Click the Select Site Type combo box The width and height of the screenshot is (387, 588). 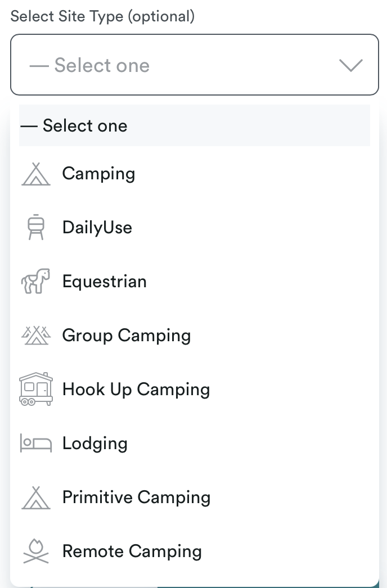195,65
